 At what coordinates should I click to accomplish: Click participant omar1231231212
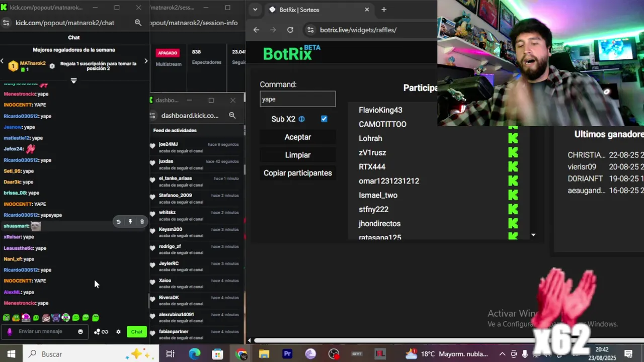(389, 181)
